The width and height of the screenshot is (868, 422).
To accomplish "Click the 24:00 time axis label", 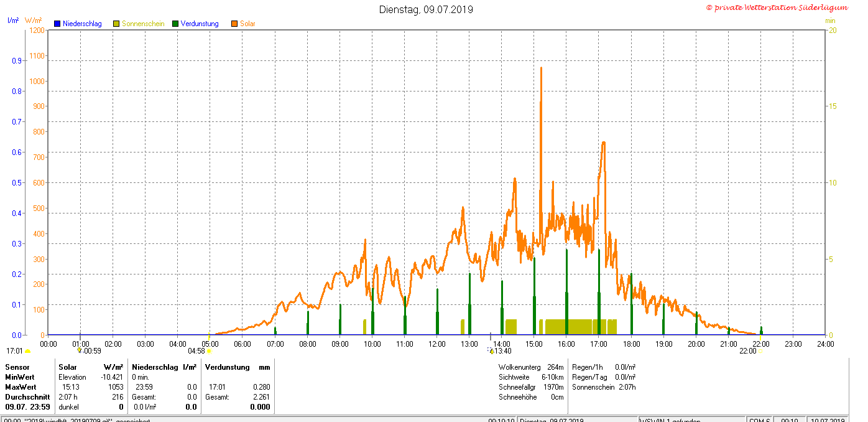I will click(x=826, y=344).
